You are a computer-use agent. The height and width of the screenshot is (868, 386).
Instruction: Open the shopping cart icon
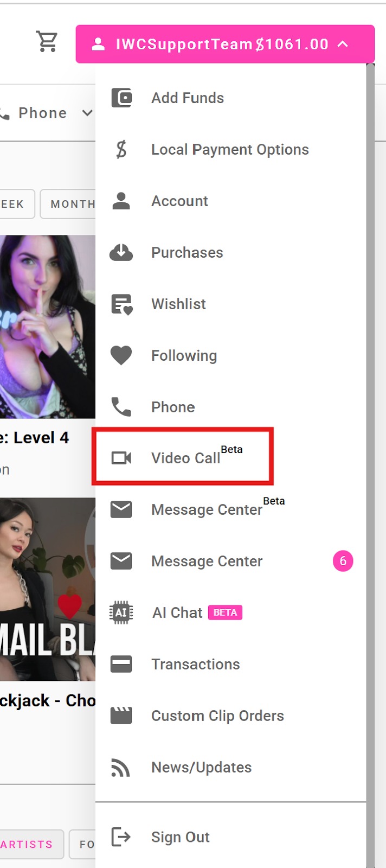[47, 42]
